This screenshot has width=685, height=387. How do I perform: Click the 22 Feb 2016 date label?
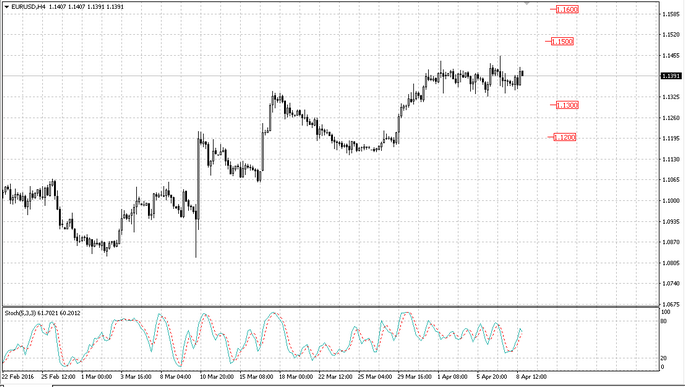pyautogui.click(x=18, y=377)
